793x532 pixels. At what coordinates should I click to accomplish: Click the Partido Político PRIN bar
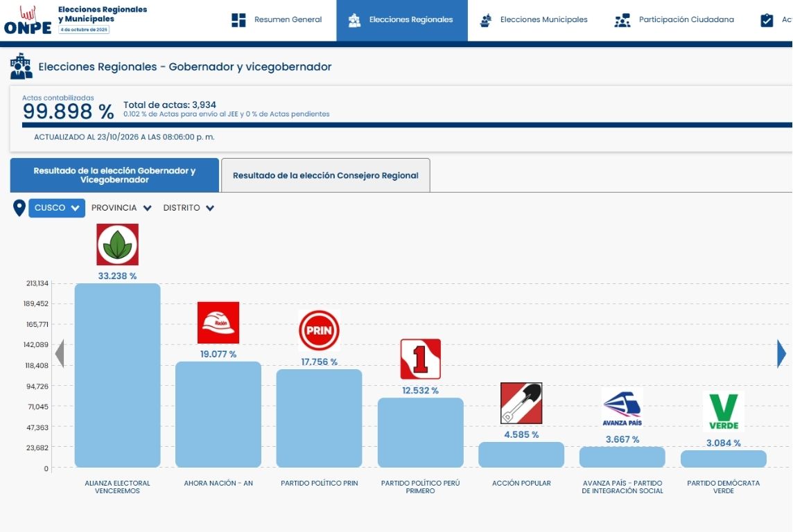[x=319, y=418]
